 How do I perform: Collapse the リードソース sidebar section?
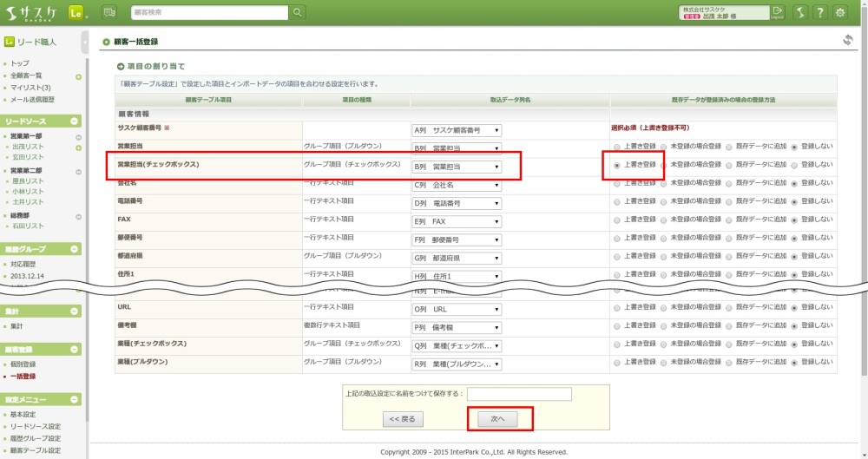click(x=75, y=121)
